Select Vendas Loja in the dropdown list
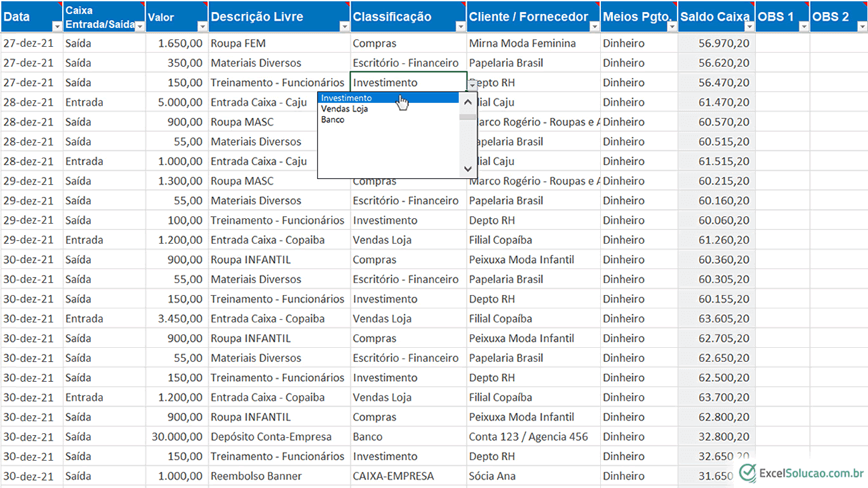 click(388, 109)
